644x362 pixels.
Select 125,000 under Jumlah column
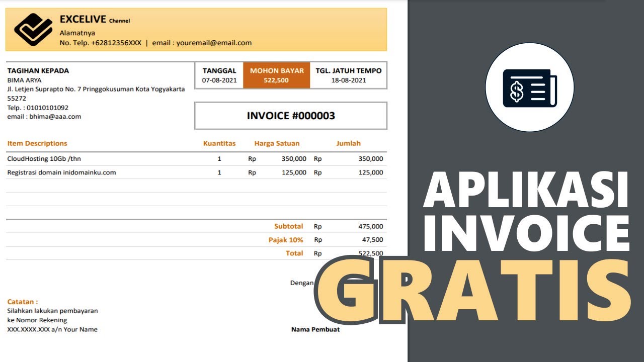(x=371, y=172)
